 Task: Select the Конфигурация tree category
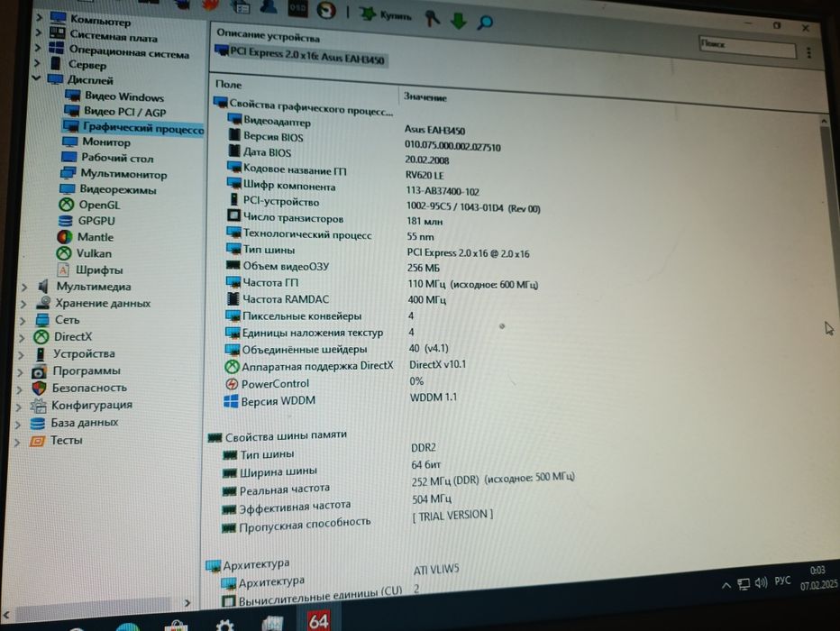tap(81, 406)
